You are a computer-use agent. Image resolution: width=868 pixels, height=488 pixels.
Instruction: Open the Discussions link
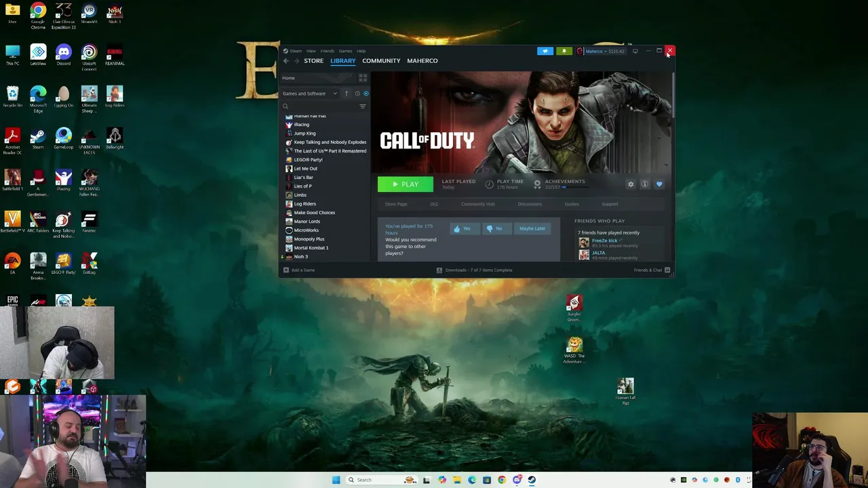530,204
